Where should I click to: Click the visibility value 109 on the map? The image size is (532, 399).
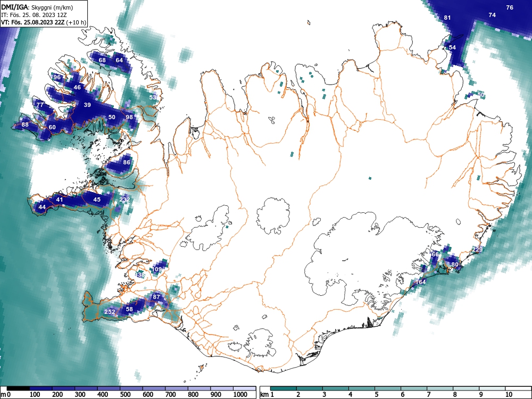(157, 269)
